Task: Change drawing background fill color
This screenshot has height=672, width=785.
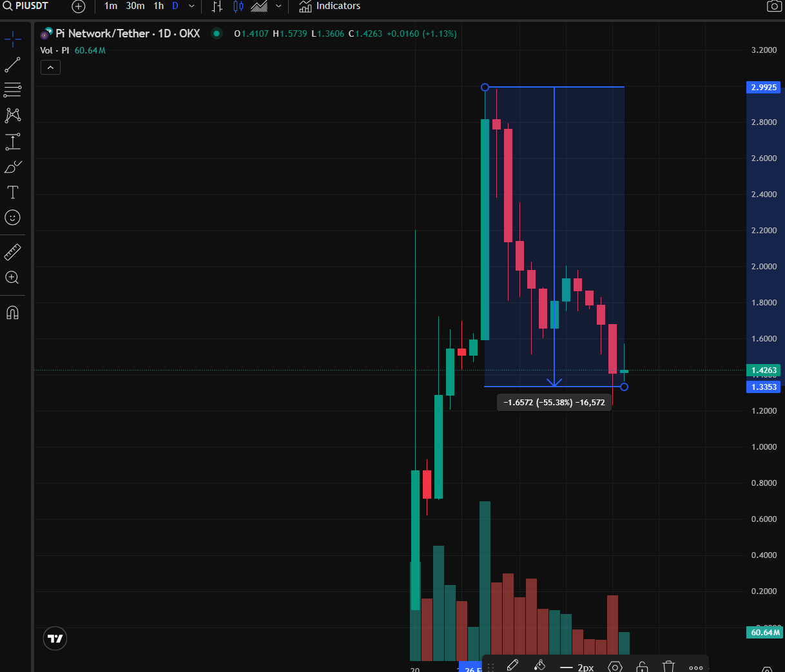Action: pos(540,666)
